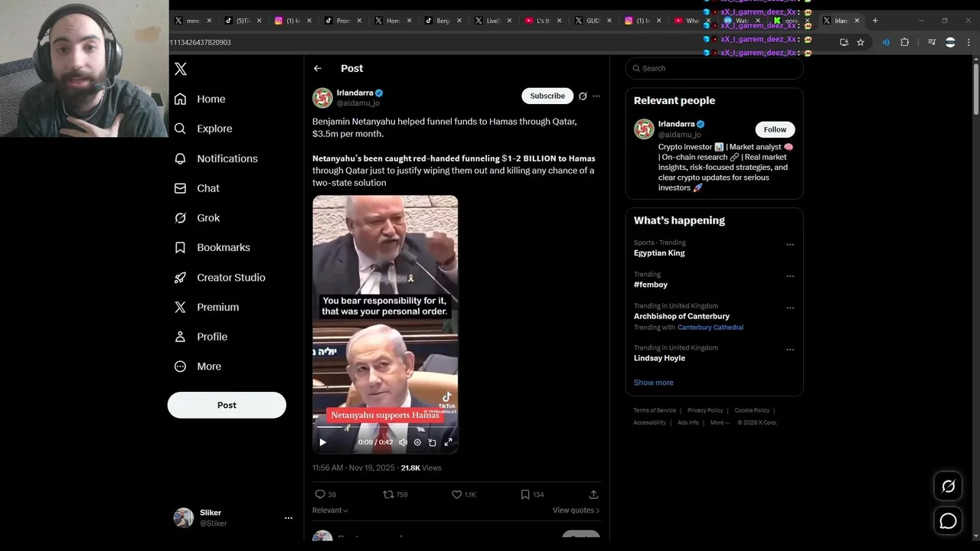
Task: Expand the Relevant replies sort dropdown
Action: click(x=330, y=510)
